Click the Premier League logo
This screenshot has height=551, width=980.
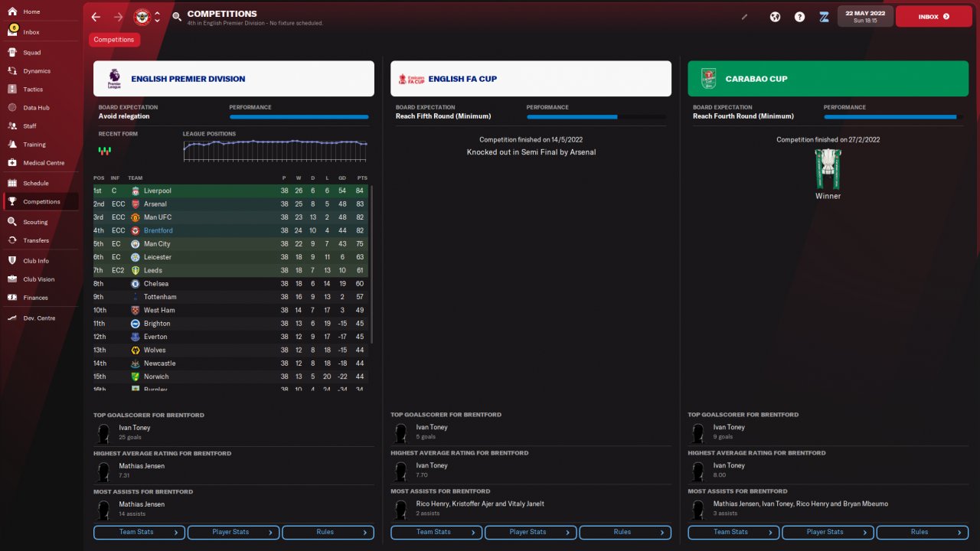113,78
